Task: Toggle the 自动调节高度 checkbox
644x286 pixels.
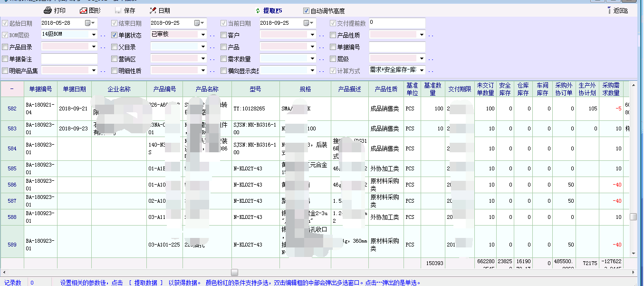Action: click(306, 10)
